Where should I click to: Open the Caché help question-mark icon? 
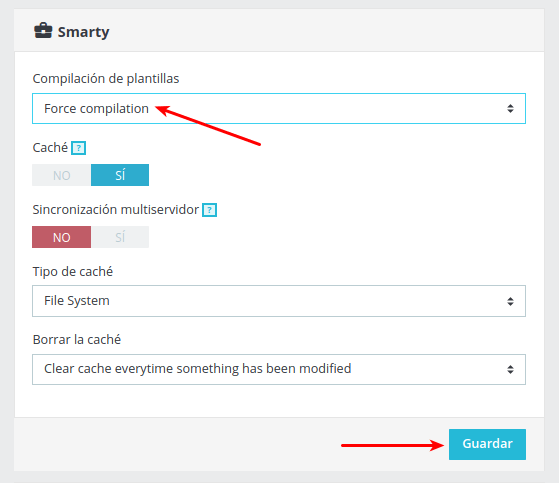click(x=78, y=148)
